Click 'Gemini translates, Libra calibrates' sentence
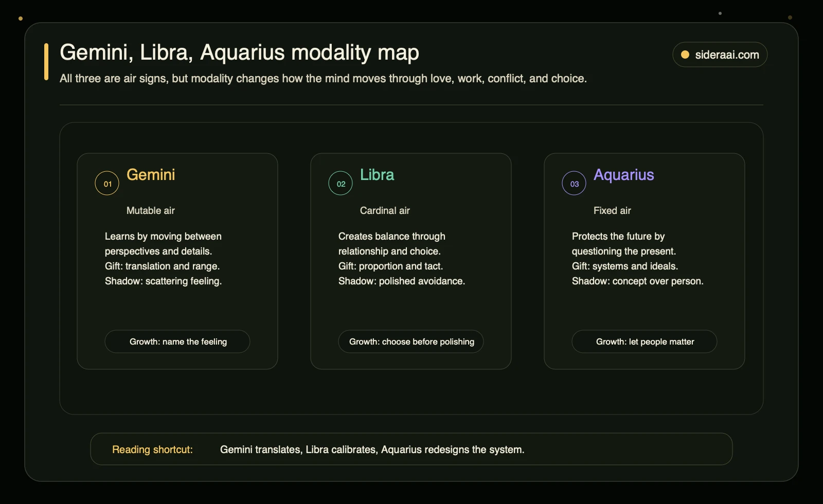 (372, 449)
